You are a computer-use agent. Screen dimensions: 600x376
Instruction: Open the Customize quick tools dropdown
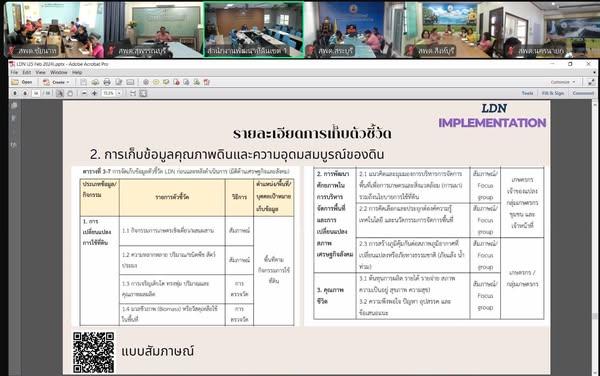(562, 82)
